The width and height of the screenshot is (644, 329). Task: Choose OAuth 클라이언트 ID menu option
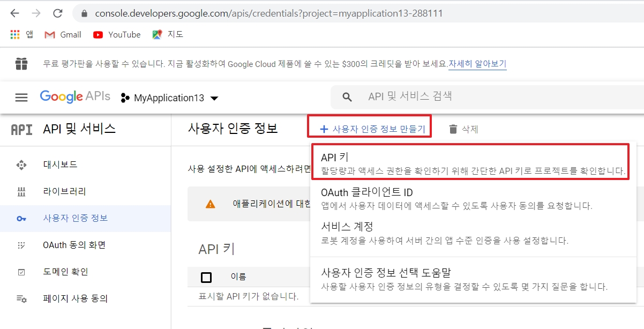473,199
